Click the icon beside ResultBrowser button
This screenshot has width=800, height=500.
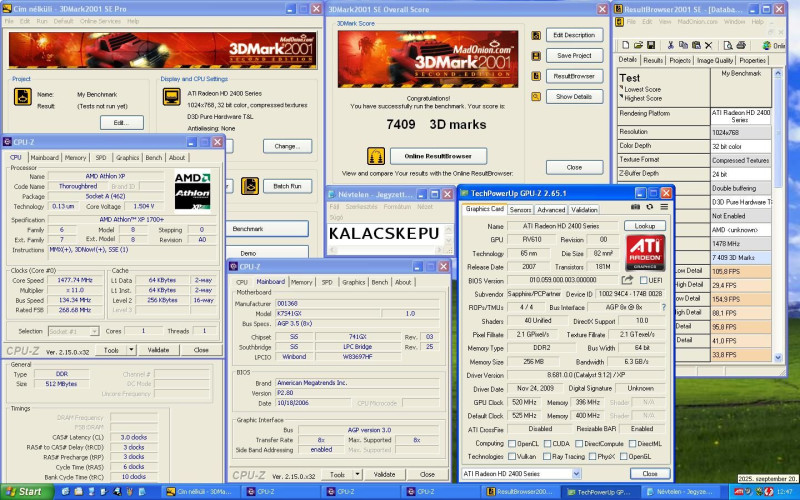coord(536,76)
